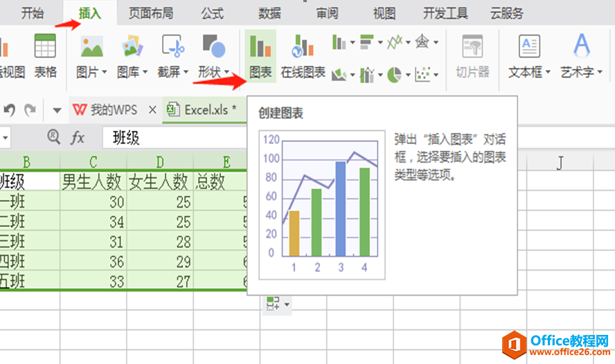Viewport: 615px width, 364px height.
Task: Switch to the 开始 tab
Action: point(33,14)
